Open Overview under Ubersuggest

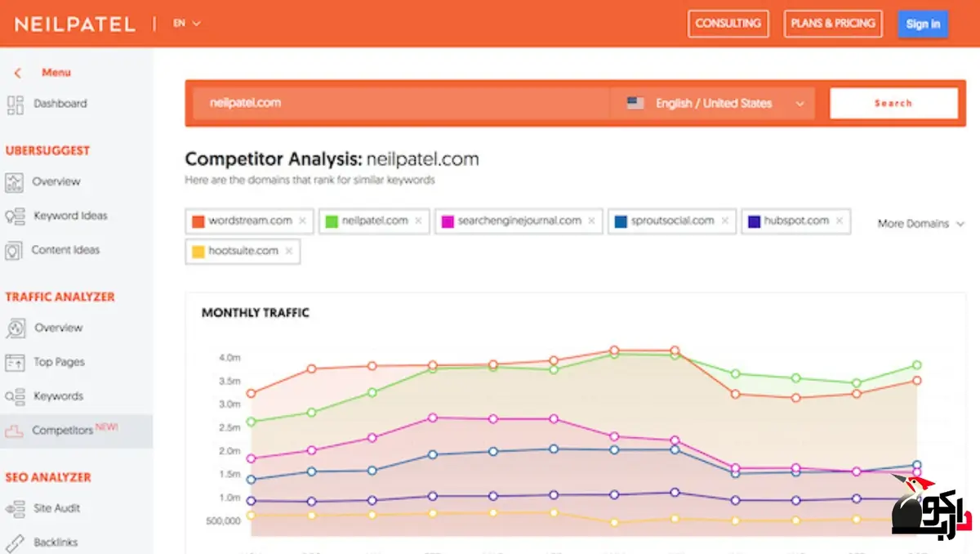click(x=56, y=181)
